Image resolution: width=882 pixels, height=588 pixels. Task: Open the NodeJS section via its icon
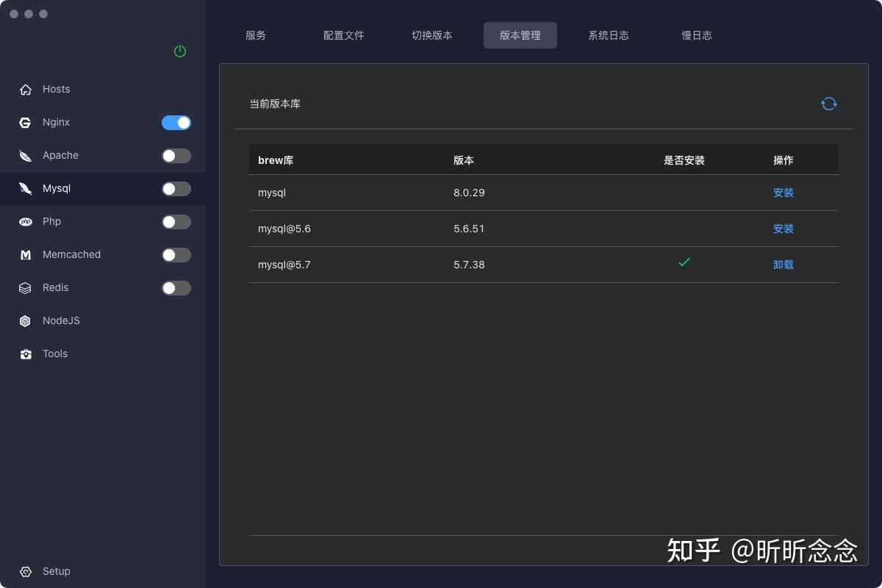[x=25, y=320]
